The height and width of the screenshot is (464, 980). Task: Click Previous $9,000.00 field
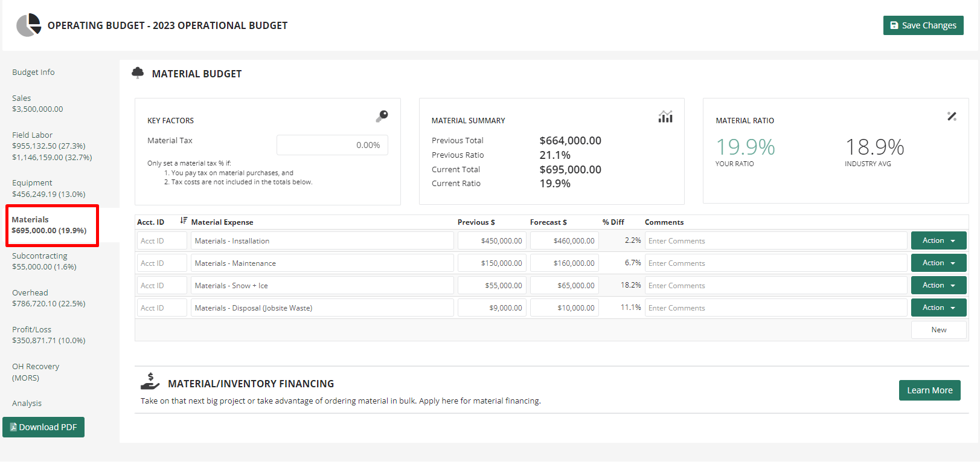pyautogui.click(x=492, y=308)
